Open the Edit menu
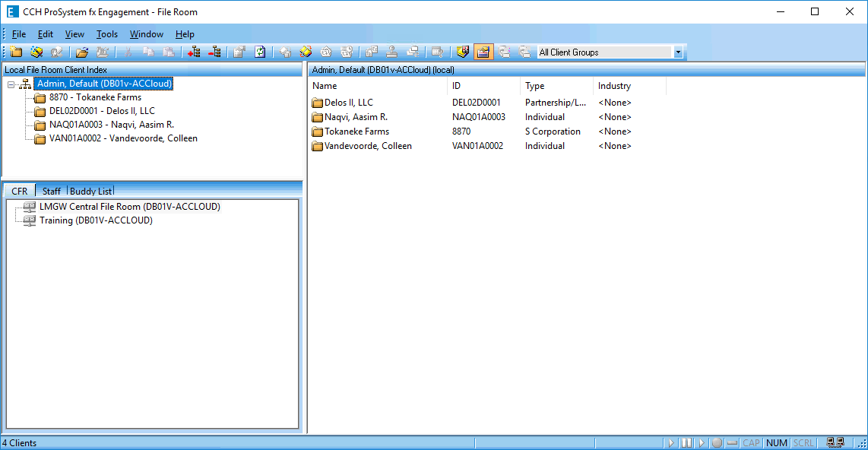868x450 pixels. tap(46, 34)
